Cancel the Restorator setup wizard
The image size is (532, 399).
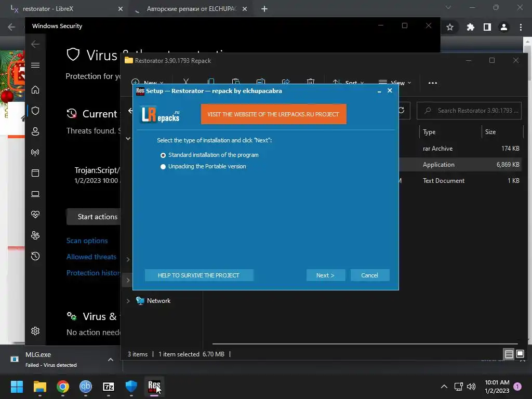coord(369,275)
